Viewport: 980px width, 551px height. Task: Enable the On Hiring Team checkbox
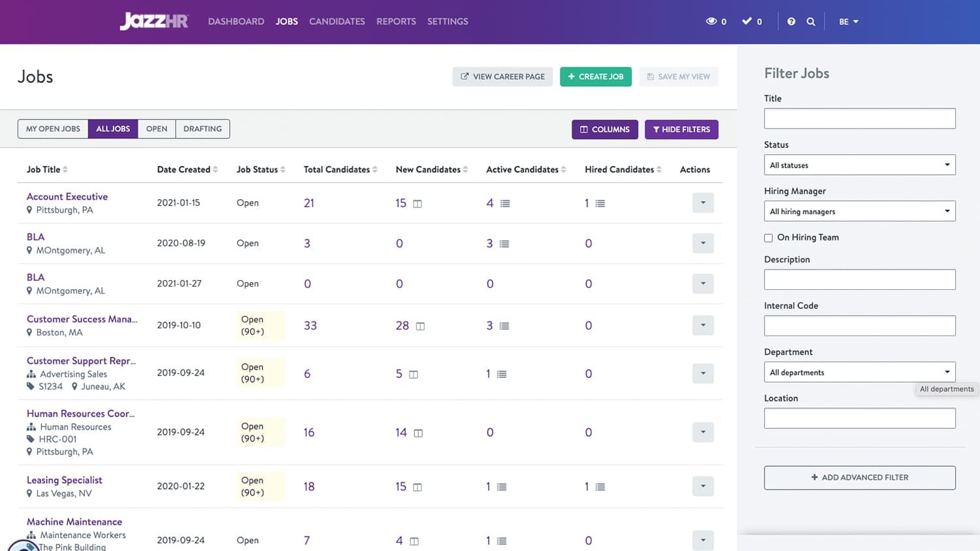(x=768, y=238)
